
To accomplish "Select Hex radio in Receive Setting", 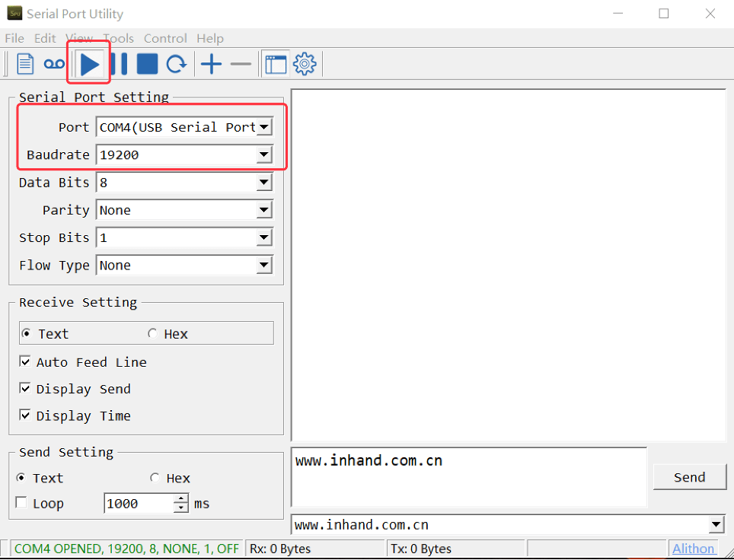I will (x=152, y=334).
